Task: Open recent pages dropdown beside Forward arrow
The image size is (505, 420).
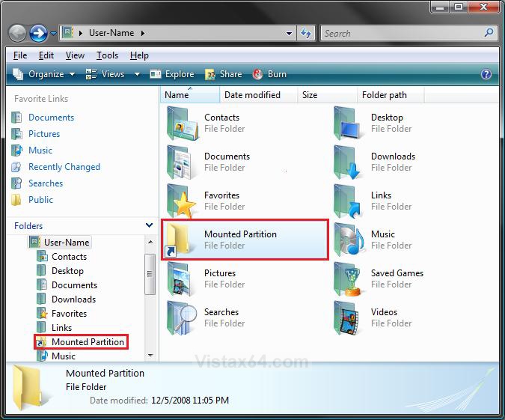Action: (53, 33)
